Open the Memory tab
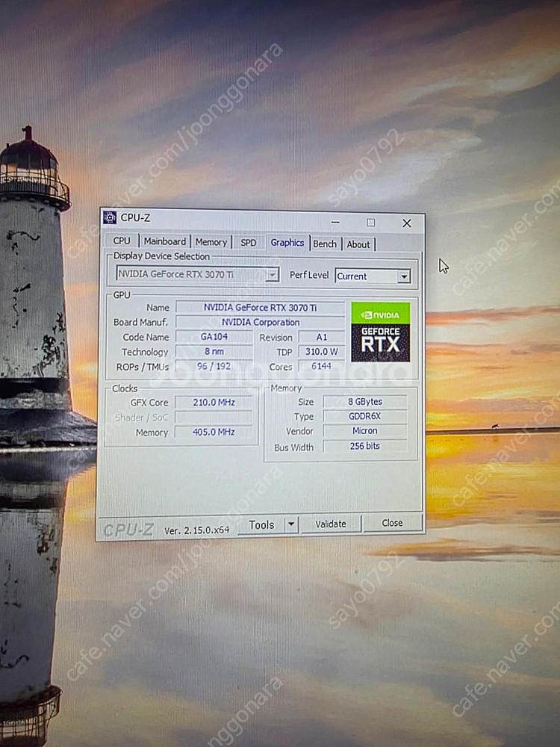The height and width of the screenshot is (747, 560). click(211, 242)
